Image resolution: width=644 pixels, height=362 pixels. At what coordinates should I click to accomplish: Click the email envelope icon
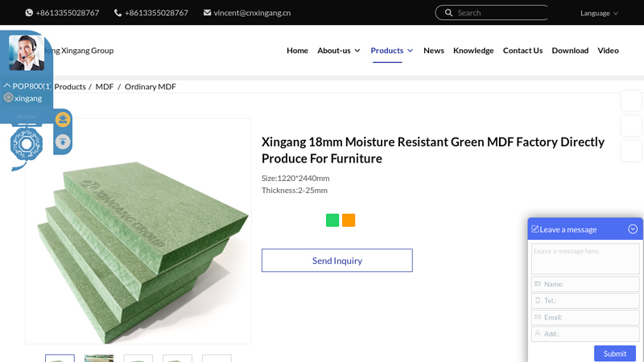208,13
